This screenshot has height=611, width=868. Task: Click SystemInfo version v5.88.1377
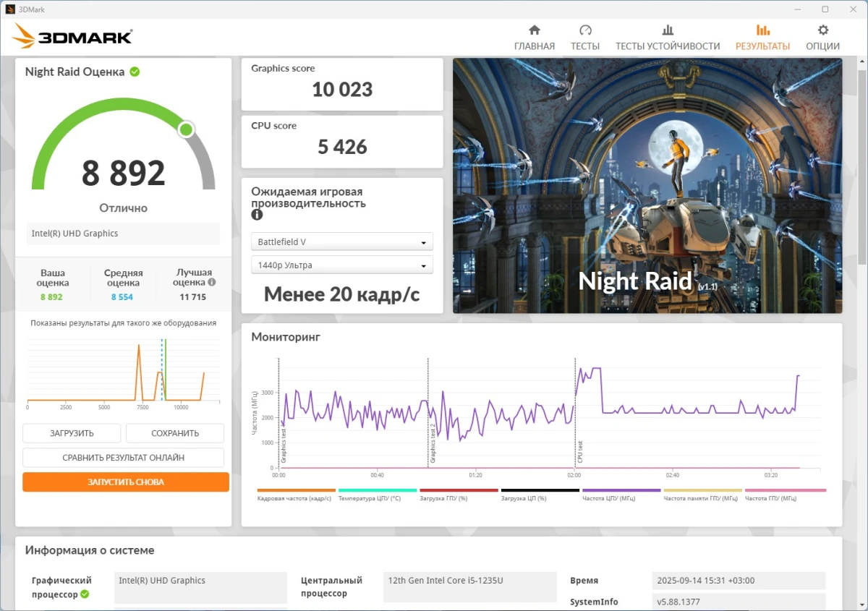click(738, 602)
